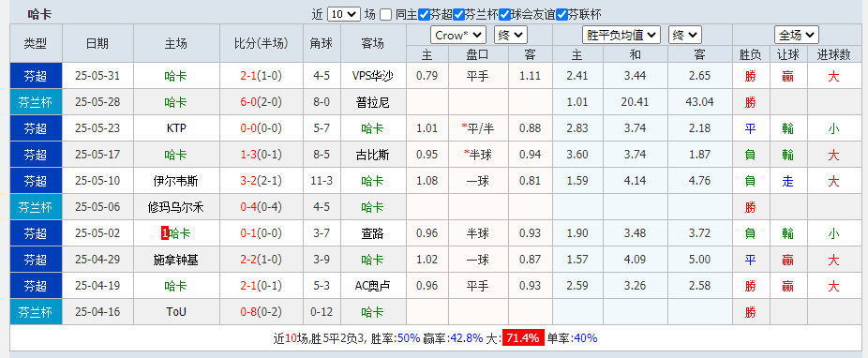Click the home team 施拿钟基
868x358 pixels.
(176, 260)
